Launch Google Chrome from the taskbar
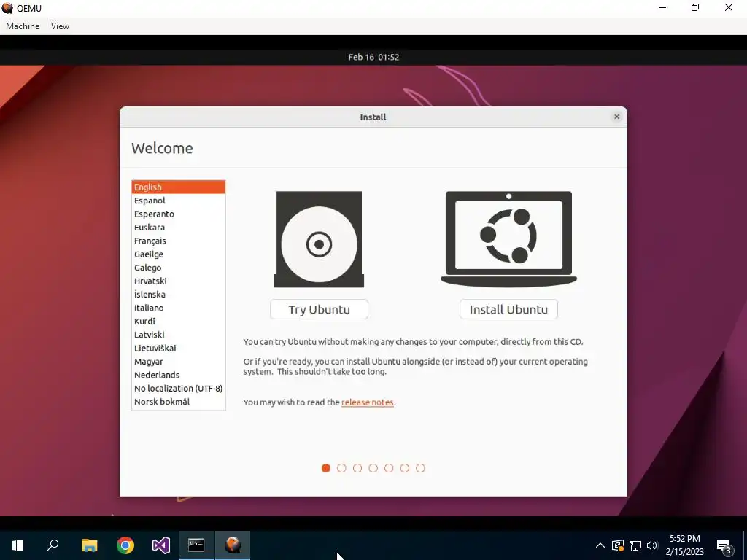Screen dimensions: 747x560 125,545
